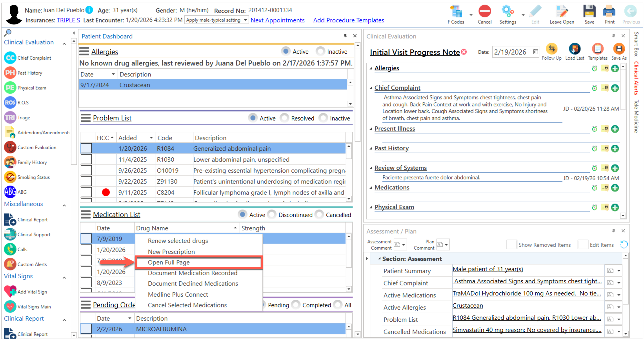The image size is (644, 341).
Task: Open Apply male-typical setting dropdown
Action: 245,20
